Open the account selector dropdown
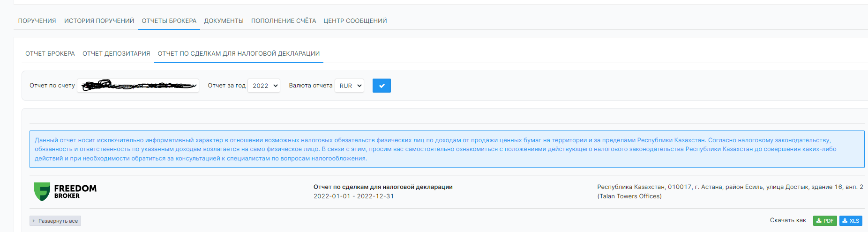The width and height of the screenshot is (868, 232). [138, 86]
